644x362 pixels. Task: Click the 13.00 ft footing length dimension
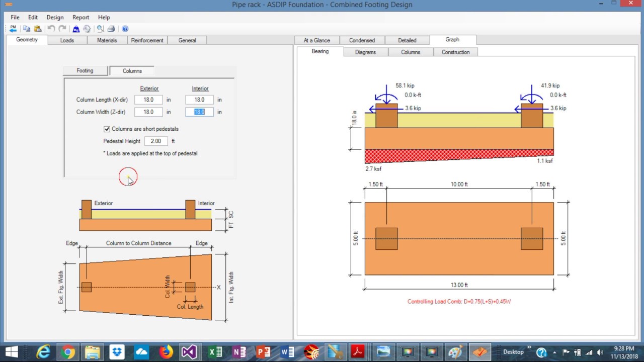459,285
